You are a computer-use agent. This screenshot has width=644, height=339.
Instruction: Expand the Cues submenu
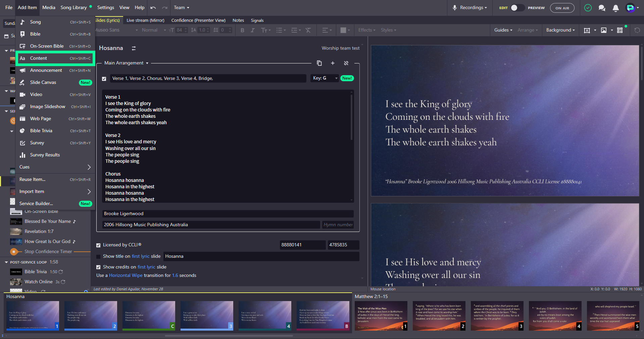pos(55,167)
